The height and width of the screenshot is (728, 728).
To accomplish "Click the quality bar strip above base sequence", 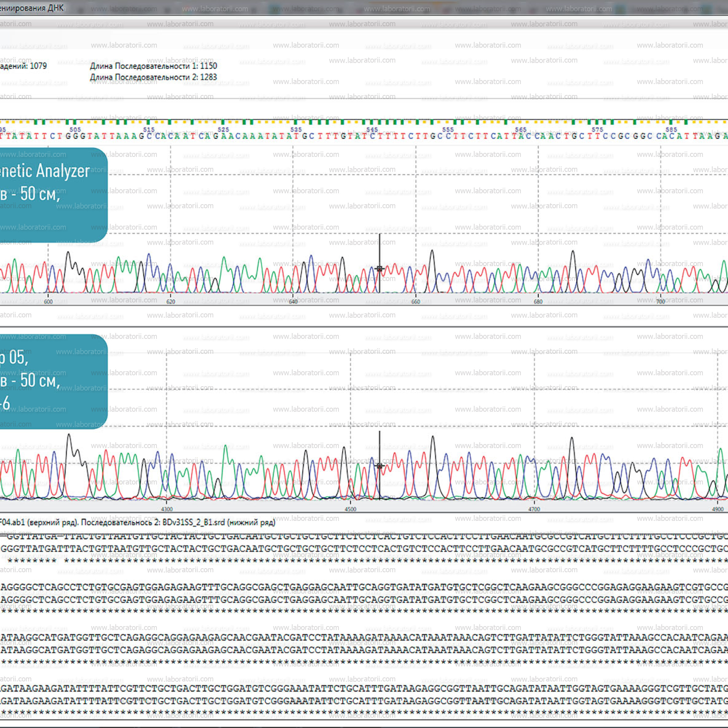I will pos(364,122).
